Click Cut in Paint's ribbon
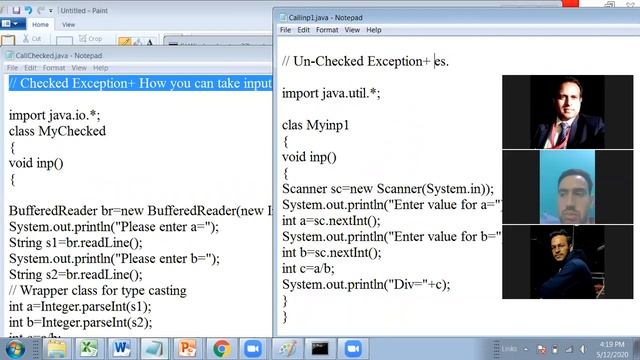The image size is (640, 360). (32, 38)
